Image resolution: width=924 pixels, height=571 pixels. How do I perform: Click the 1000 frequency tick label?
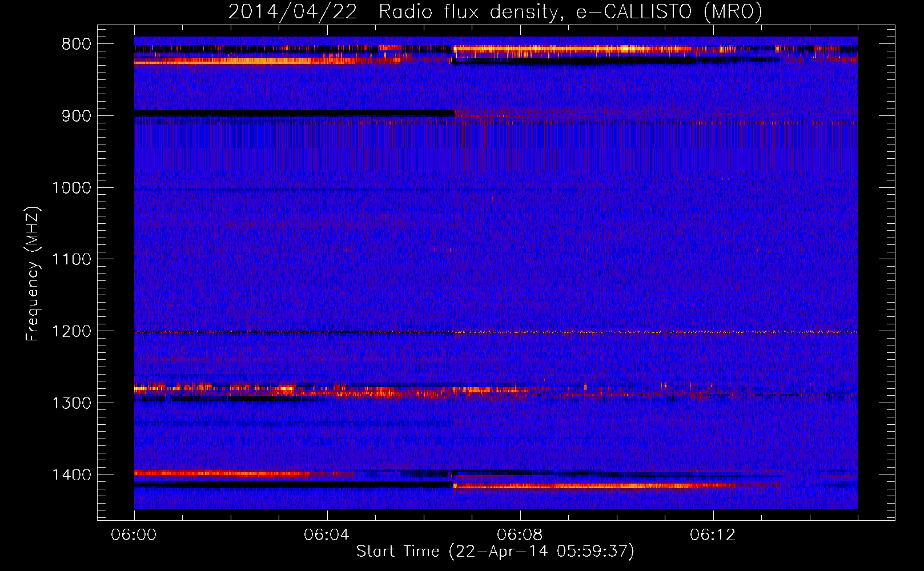point(71,188)
